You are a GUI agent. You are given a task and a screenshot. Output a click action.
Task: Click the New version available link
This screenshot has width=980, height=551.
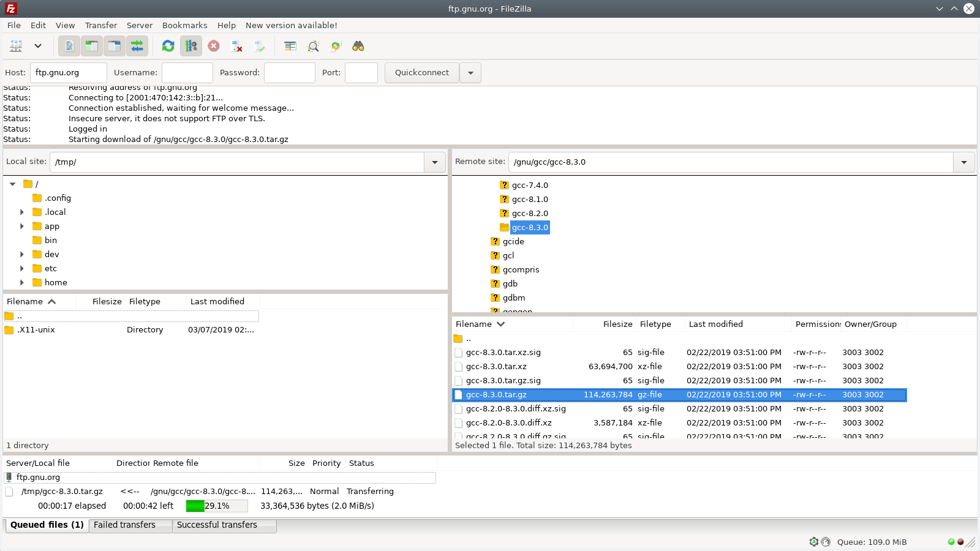(x=291, y=25)
